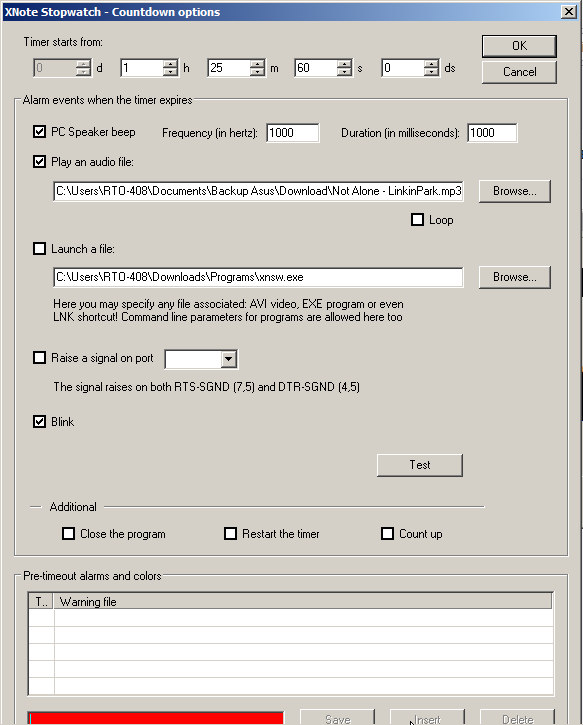583x725 pixels.
Task: Click the Cancel button
Action: pos(519,72)
